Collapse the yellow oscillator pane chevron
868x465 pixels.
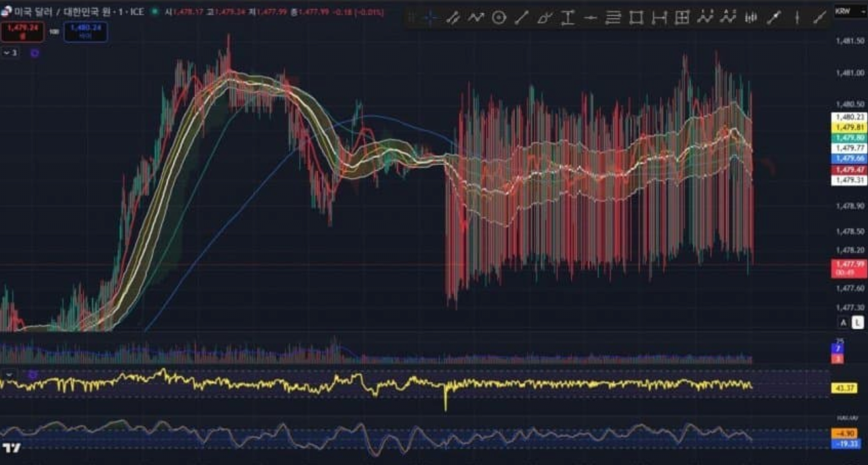tap(10, 375)
